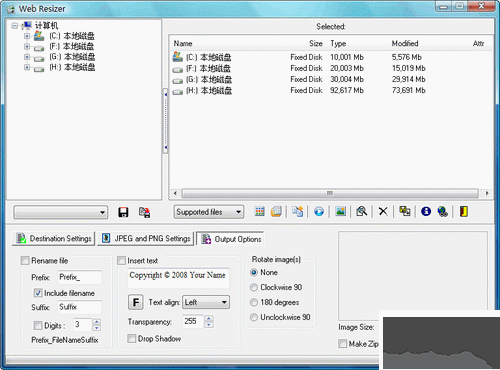The height and width of the screenshot is (370, 500).
Task: Open the empty profile dropdown
Action: (61, 212)
